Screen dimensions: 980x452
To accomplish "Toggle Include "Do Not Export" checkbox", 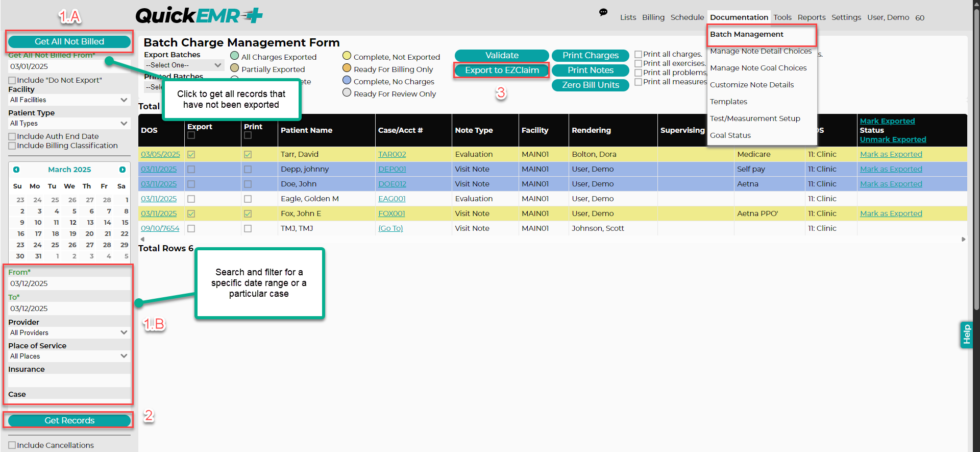I will pyautogui.click(x=12, y=80).
